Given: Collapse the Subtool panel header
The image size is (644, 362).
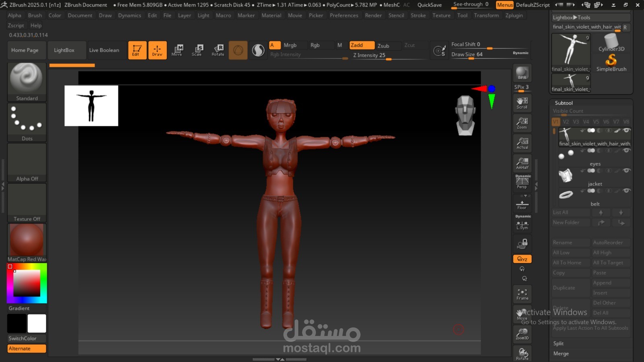Looking at the screenshot, I should [563, 103].
